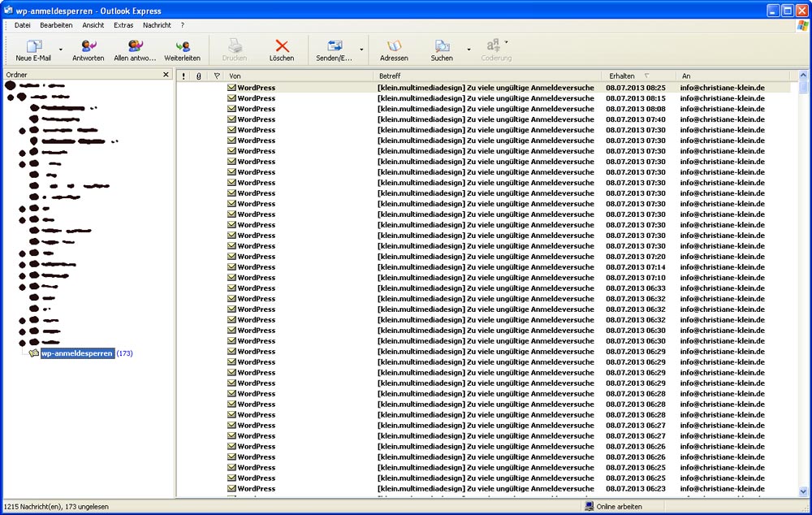Screen dimensions: 812x515
Task: Select the message received 08.07.2013 06:33
Action: (483, 288)
